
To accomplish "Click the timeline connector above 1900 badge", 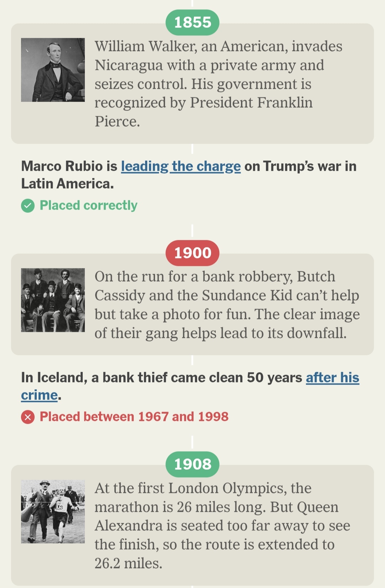I will tap(192, 231).
